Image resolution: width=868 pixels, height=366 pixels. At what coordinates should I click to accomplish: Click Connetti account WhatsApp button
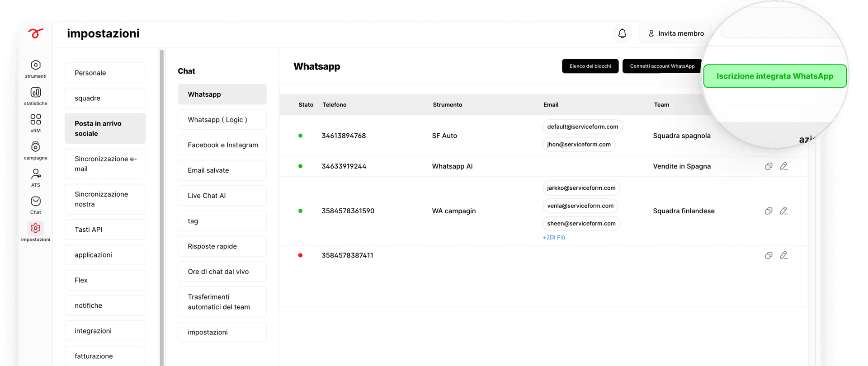pos(662,66)
